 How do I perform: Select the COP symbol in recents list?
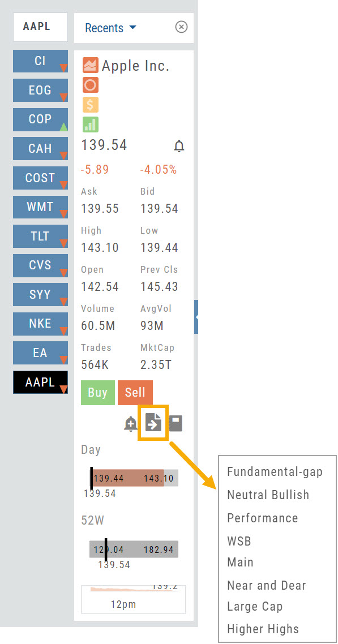(40, 119)
